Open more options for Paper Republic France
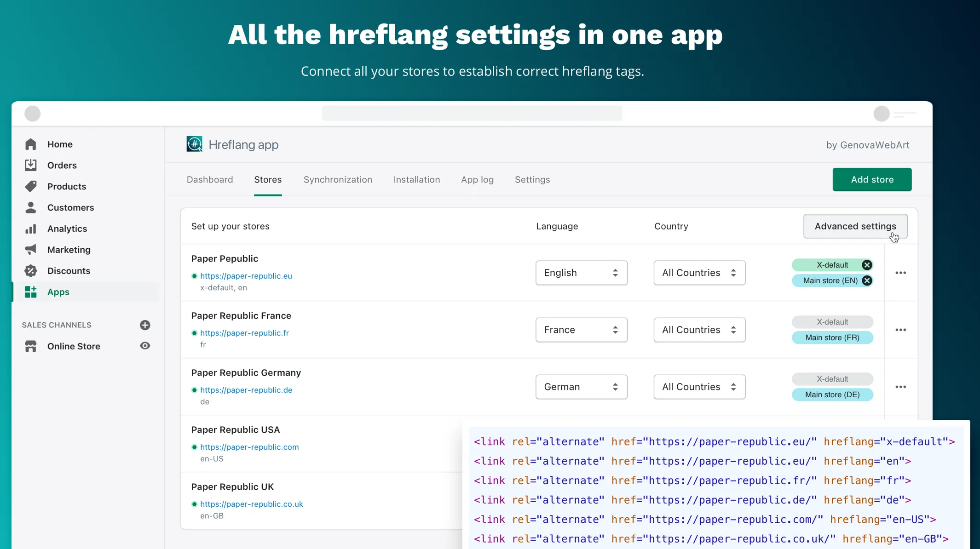Viewport: 980px width, 549px height. [900, 330]
